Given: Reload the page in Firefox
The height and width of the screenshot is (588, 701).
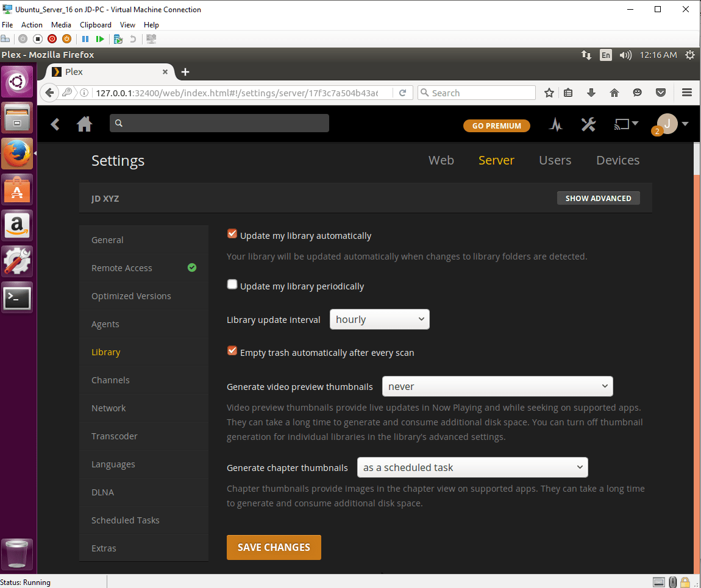Looking at the screenshot, I should pos(403,93).
